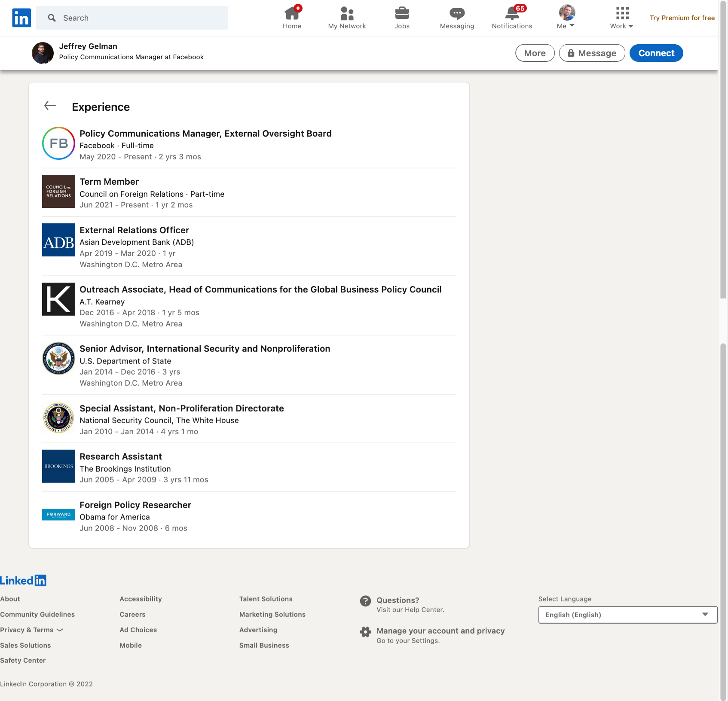Open the More actions dropdown button
The image size is (728, 701).
535,53
